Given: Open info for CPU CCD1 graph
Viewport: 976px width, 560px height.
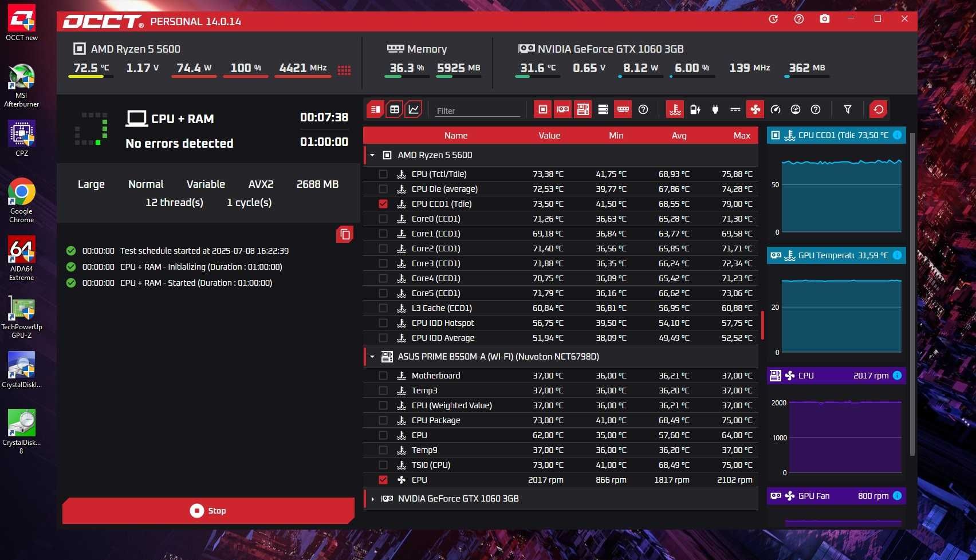Looking at the screenshot, I should point(898,135).
